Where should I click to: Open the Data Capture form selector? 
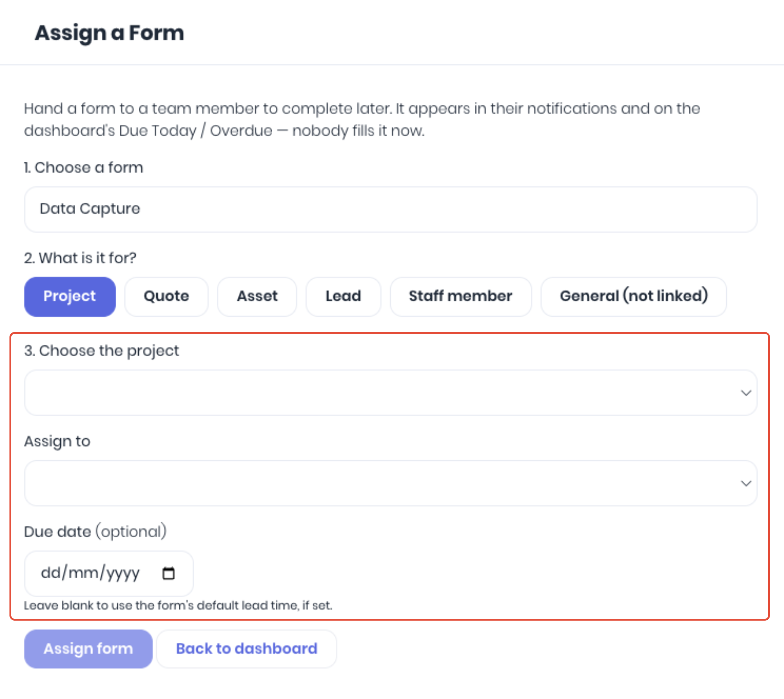[391, 209]
